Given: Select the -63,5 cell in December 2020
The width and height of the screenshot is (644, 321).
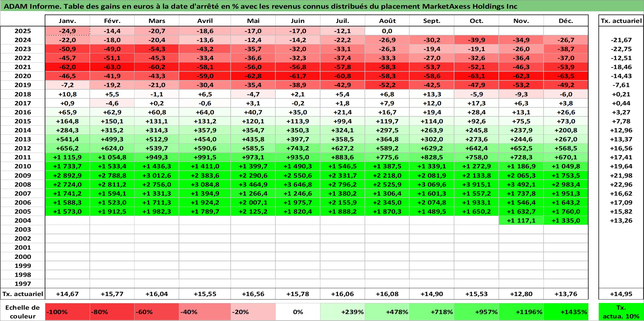Looking at the screenshot, I should 566,76.
